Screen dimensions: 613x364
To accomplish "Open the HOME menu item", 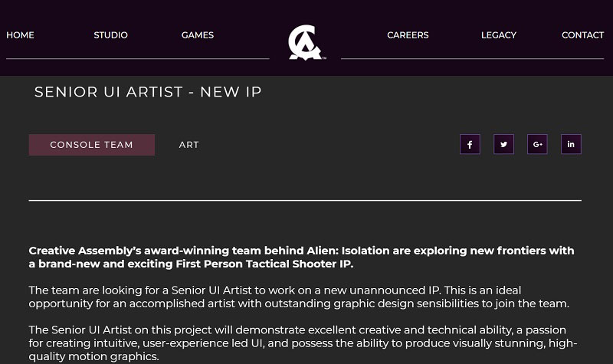I will pos(20,35).
